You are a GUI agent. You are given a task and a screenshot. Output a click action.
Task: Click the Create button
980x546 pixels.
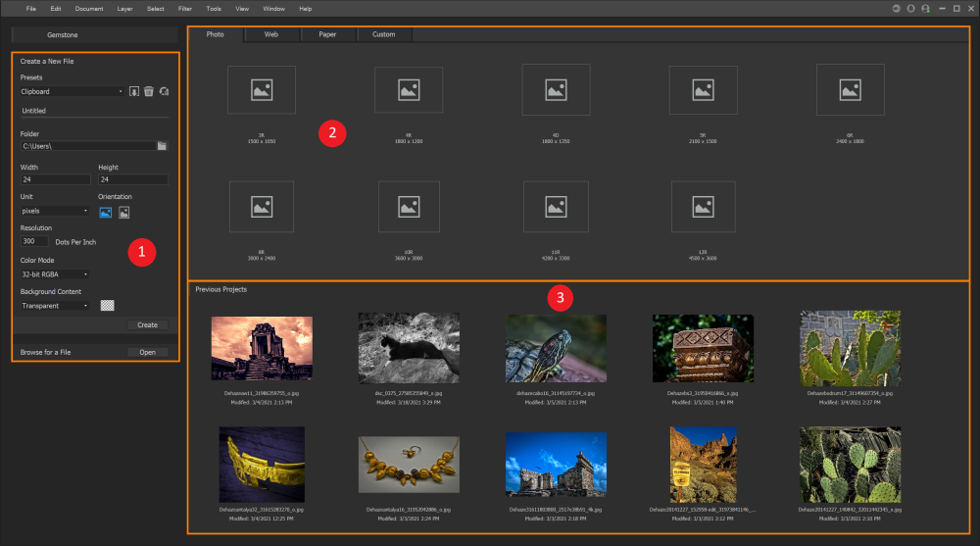(x=147, y=324)
